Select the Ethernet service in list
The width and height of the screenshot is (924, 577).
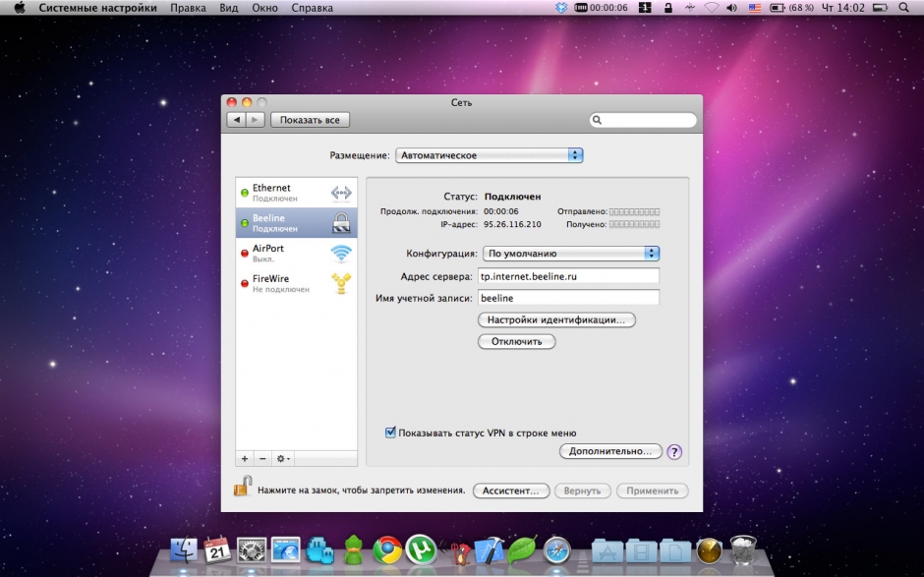(x=297, y=193)
